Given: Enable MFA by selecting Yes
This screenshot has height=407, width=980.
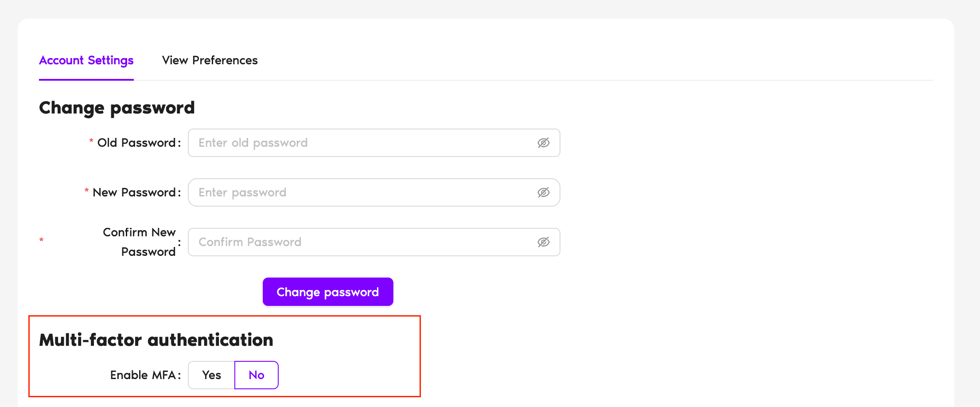Looking at the screenshot, I should coord(211,375).
